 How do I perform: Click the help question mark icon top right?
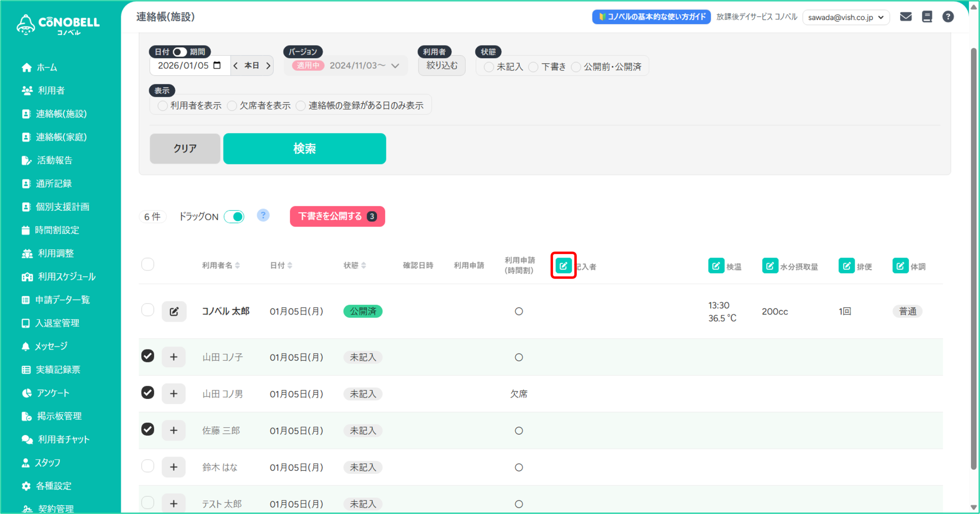tap(948, 17)
